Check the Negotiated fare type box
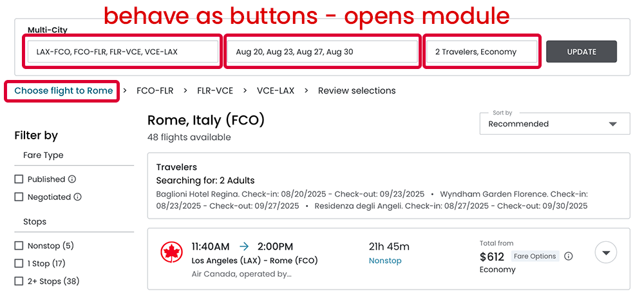This screenshot has width=644, height=296. 19,197
